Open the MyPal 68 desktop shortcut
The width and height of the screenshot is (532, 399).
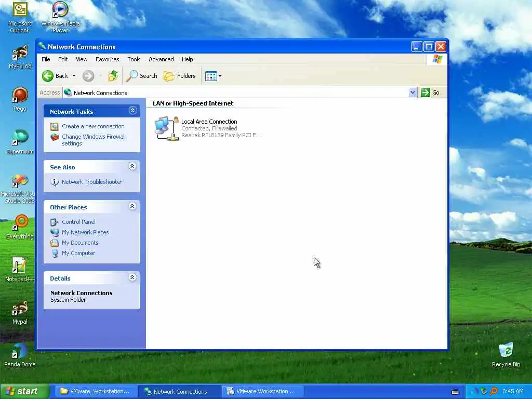pos(20,57)
